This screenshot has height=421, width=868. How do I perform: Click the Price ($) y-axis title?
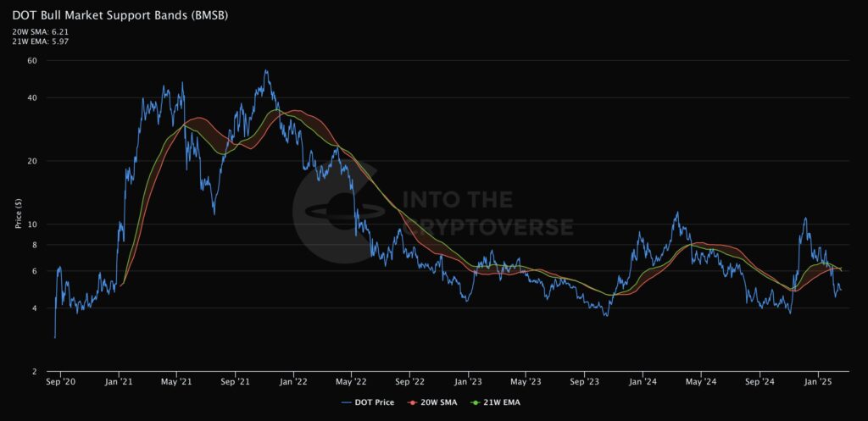click(x=18, y=213)
